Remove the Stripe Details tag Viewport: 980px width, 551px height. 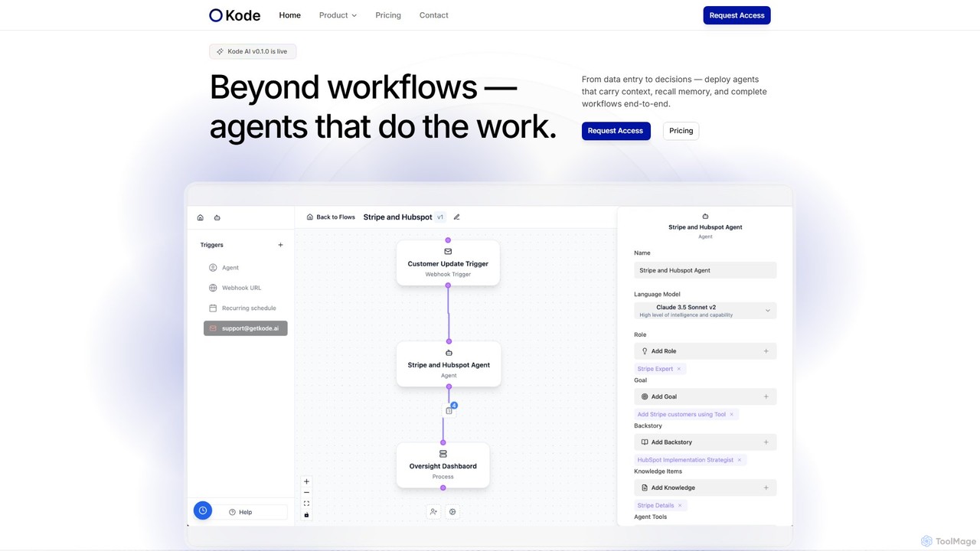(680, 506)
